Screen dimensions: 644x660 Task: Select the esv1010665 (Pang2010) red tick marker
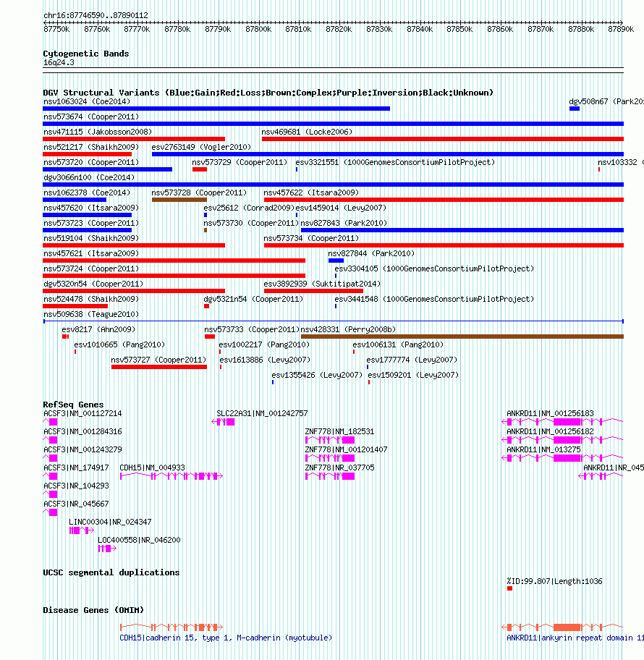click(75, 352)
